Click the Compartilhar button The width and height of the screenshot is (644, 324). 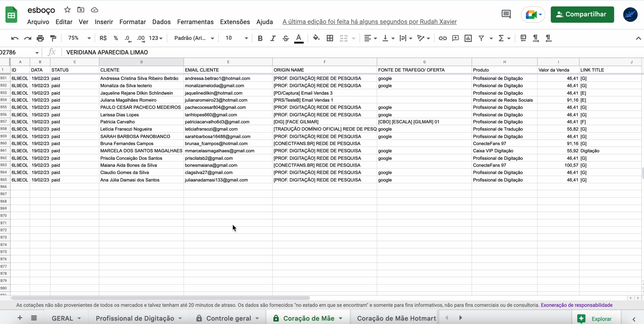click(x=582, y=14)
